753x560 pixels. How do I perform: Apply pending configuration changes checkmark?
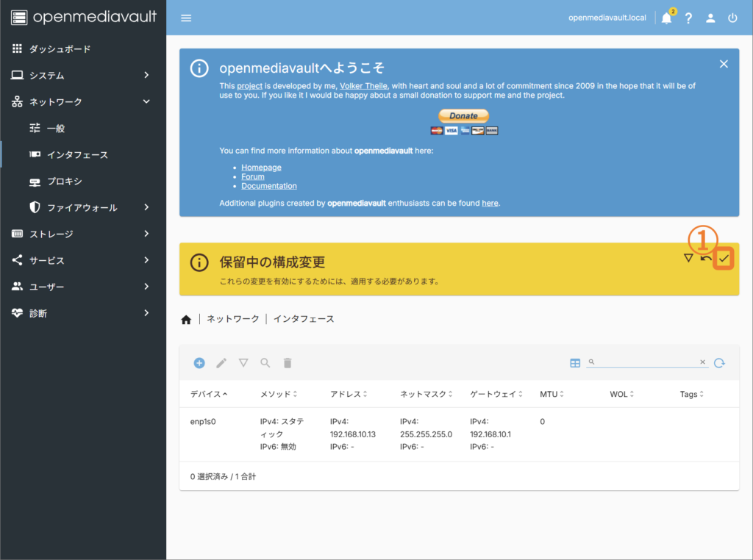(724, 259)
